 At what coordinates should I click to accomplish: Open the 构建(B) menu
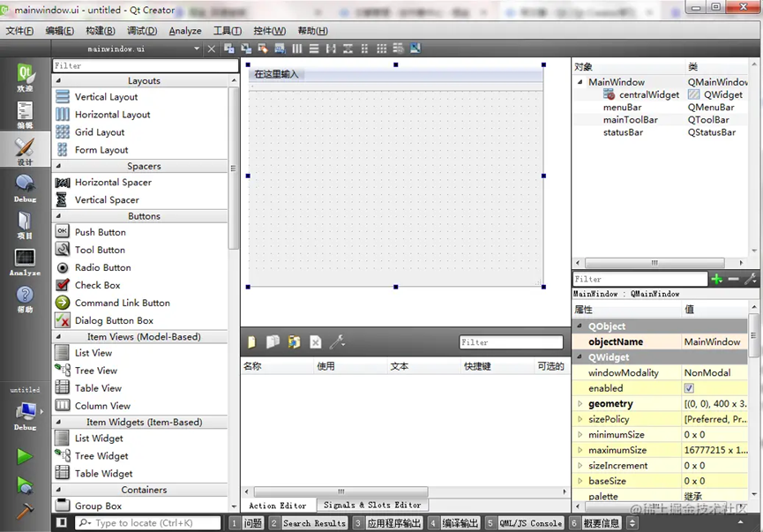click(101, 31)
